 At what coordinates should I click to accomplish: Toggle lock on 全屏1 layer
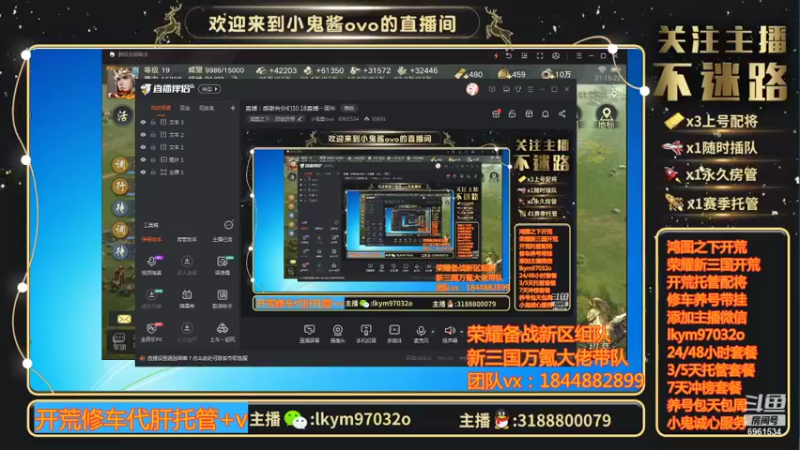[153, 172]
